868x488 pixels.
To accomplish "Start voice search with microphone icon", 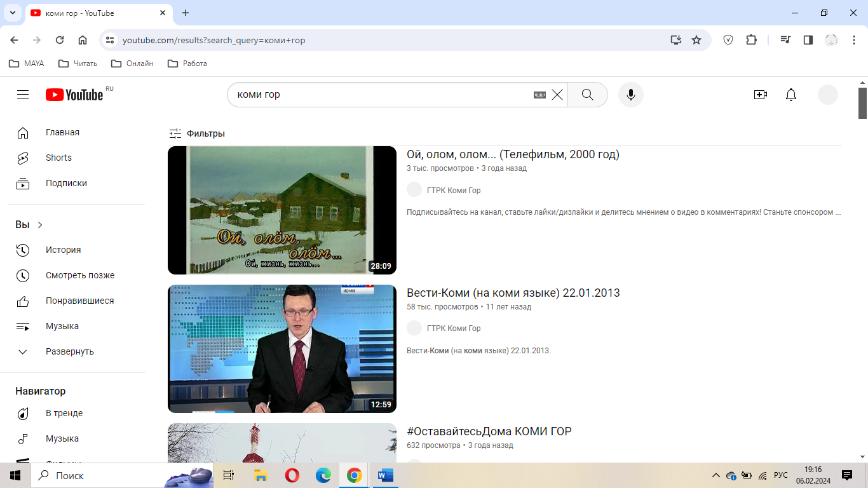I will pyautogui.click(x=631, y=95).
